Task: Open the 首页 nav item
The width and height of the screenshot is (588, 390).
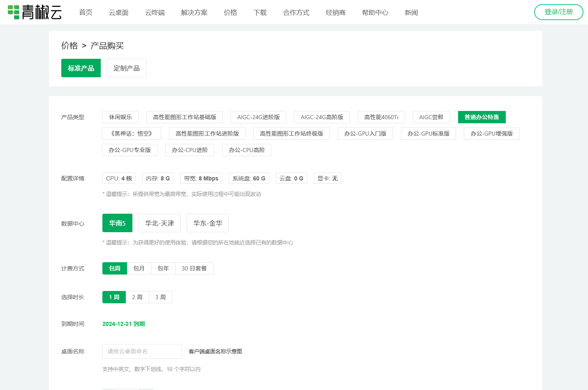Action: (x=86, y=13)
